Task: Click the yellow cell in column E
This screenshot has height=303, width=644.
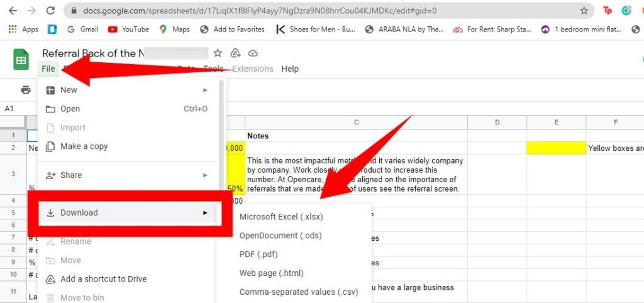Action: 556,148
